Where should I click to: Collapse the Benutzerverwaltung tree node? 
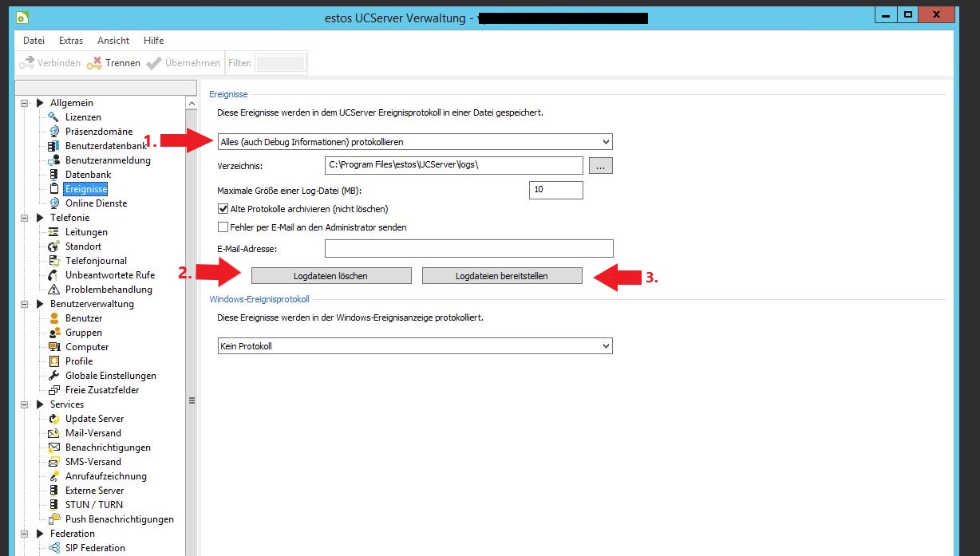25,304
